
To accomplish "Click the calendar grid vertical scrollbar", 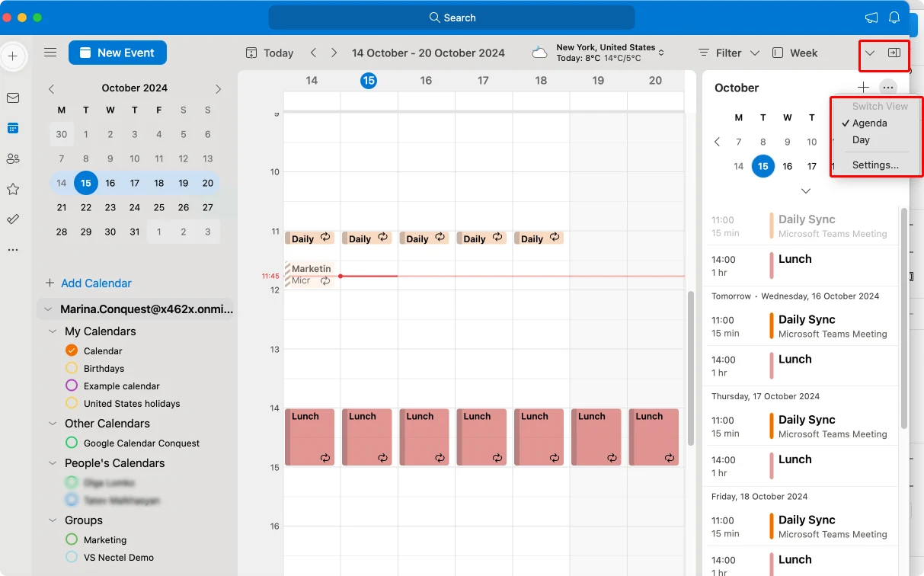I will tap(691, 368).
